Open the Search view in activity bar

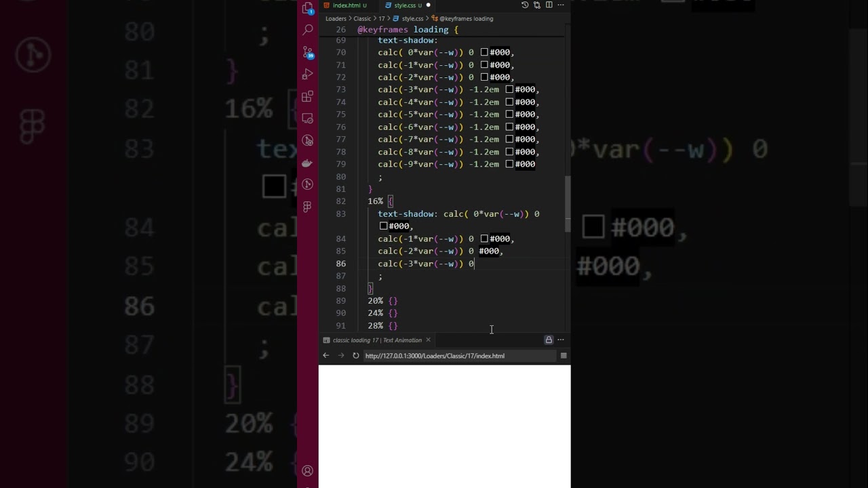point(307,29)
